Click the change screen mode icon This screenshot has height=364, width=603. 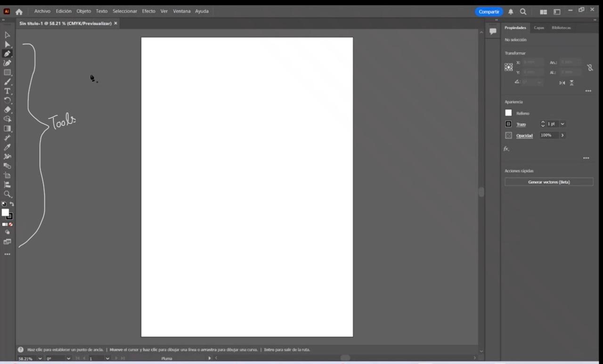click(7, 242)
